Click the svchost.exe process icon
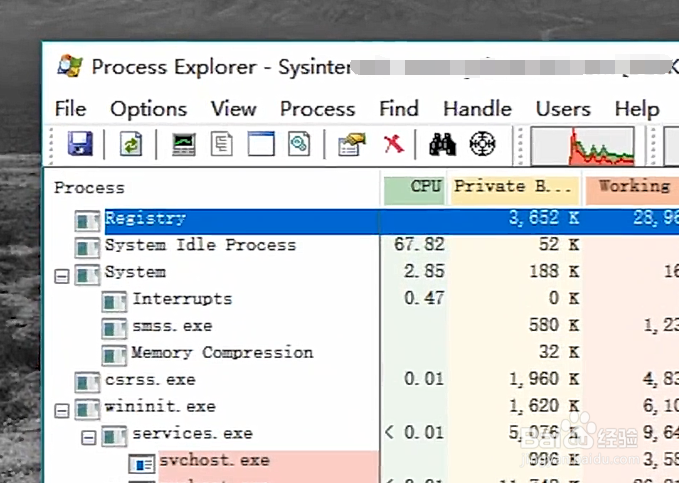The width and height of the screenshot is (679, 483). tap(142, 464)
